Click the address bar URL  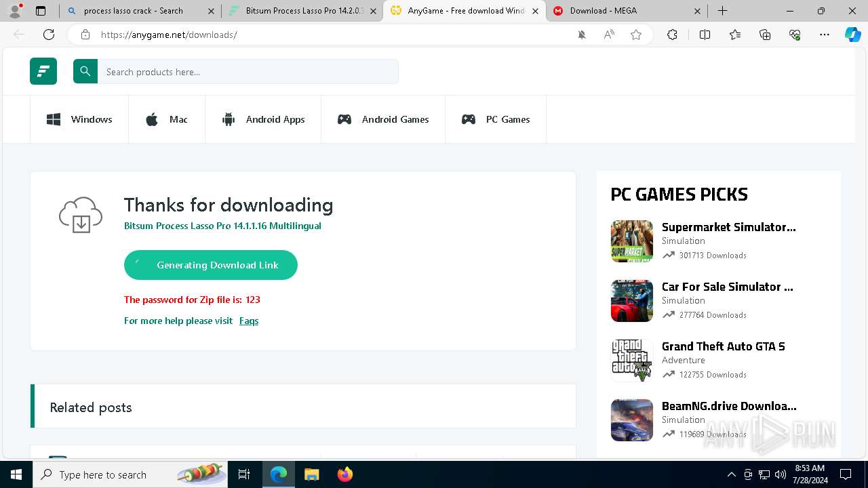pos(169,35)
